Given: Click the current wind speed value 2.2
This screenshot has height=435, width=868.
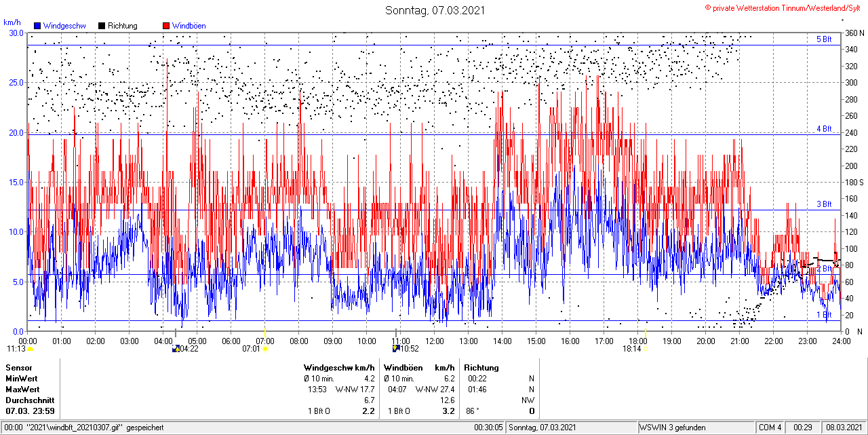Looking at the screenshot, I should point(369,411).
